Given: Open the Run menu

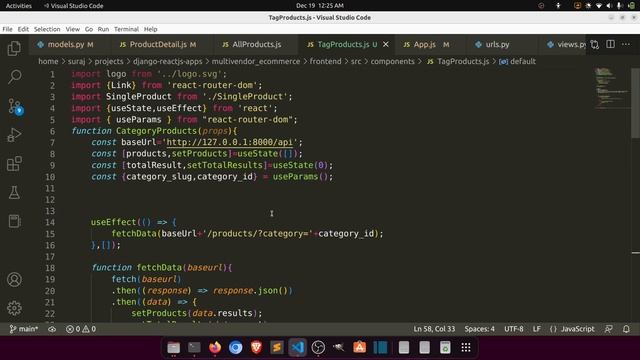Looking at the screenshot, I should point(103,29).
